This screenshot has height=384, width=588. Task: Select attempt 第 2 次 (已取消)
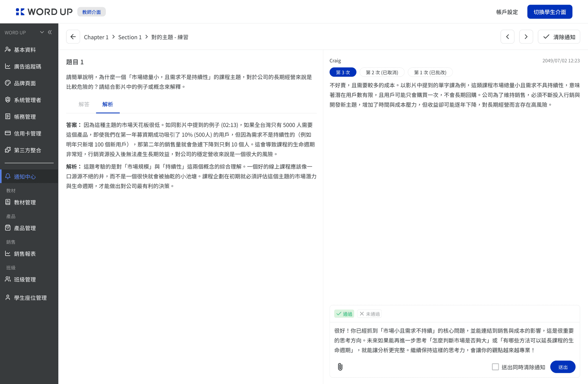(382, 72)
